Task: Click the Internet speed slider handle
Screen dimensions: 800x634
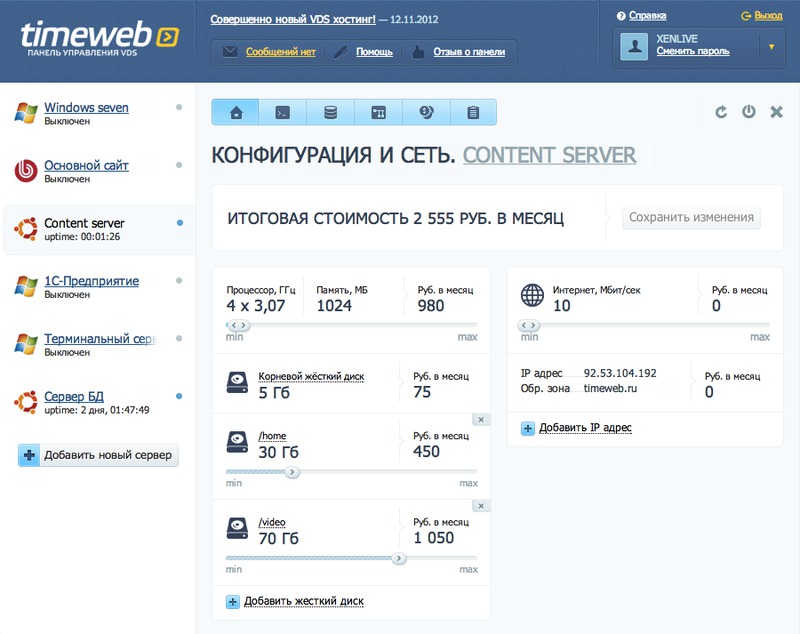Action: tap(528, 325)
